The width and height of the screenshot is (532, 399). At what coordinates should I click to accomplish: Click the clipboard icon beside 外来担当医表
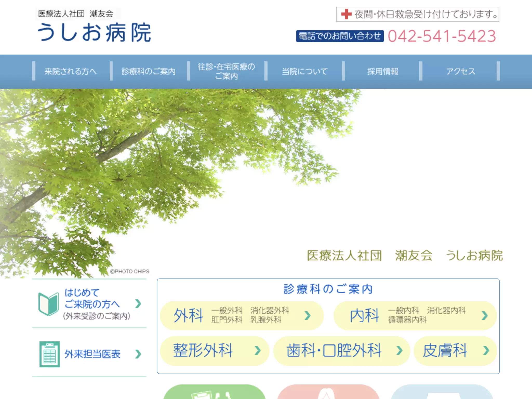[49, 354]
